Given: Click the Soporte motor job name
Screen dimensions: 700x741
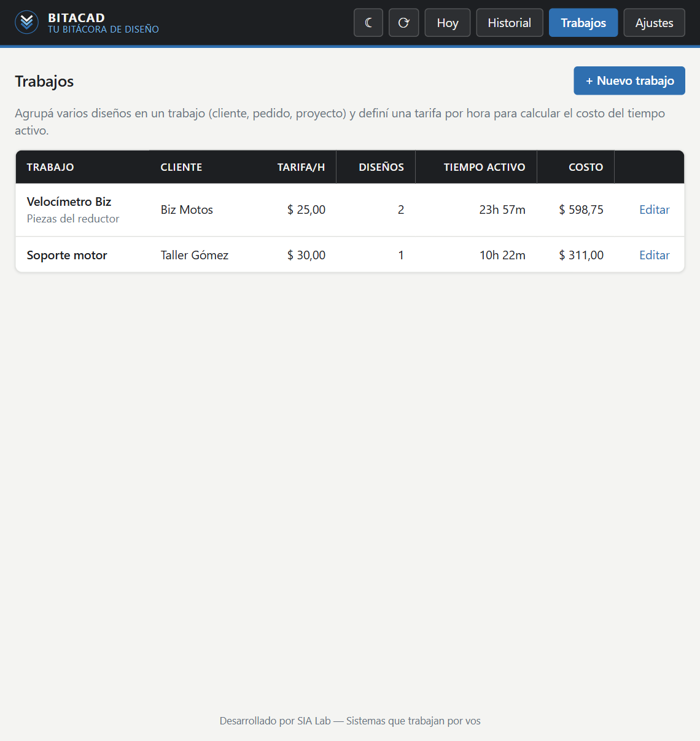Looking at the screenshot, I should [x=67, y=255].
